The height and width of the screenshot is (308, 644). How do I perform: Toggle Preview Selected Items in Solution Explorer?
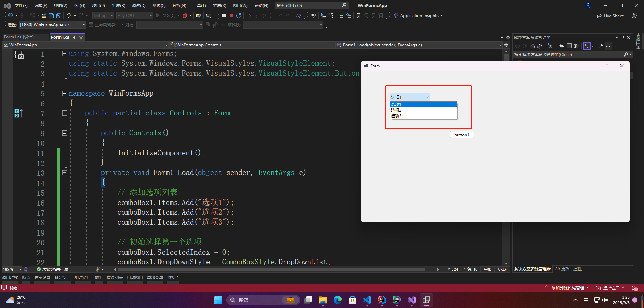tap(609, 46)
